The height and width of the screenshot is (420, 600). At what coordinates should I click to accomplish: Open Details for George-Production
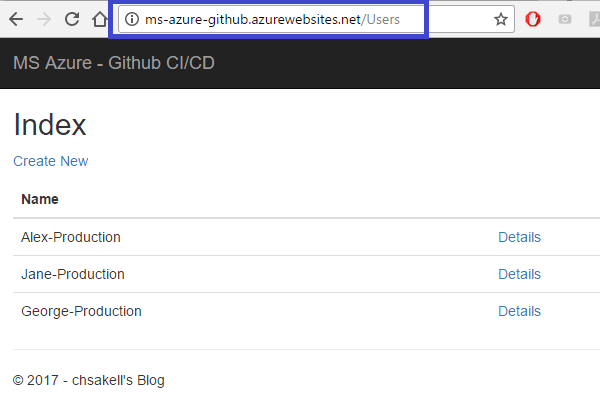tap(519, 311)
